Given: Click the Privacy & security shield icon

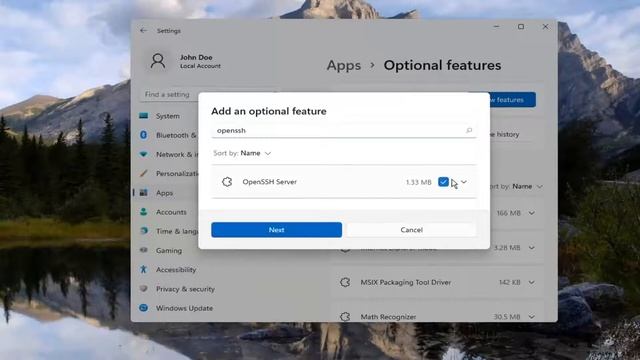Looking at the screenshot, I should coord(144,289).
